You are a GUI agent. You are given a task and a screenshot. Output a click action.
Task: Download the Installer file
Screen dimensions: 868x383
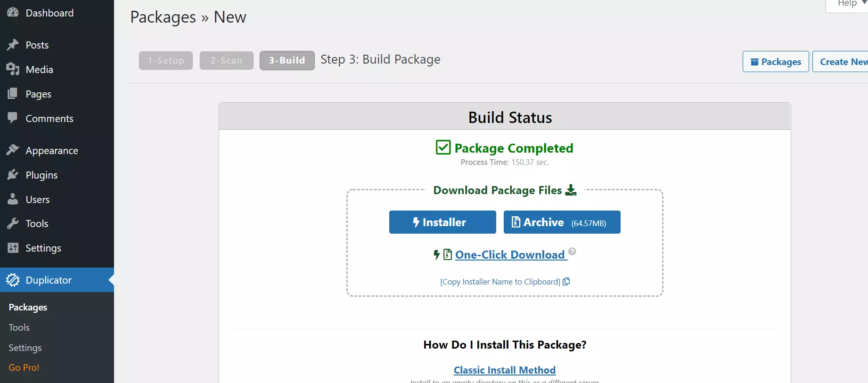442,222
